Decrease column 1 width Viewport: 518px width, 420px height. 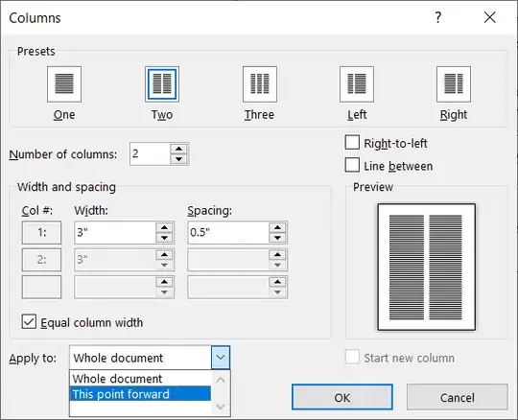pos(164,238)
